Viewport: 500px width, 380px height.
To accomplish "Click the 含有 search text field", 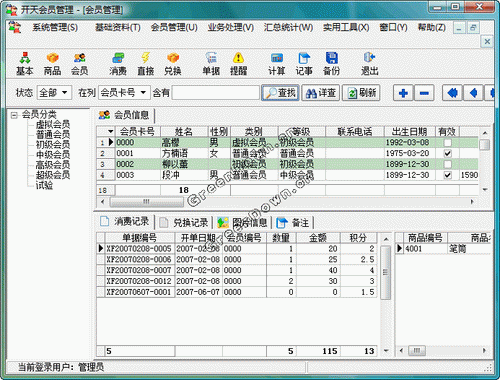I will (216, 93).
